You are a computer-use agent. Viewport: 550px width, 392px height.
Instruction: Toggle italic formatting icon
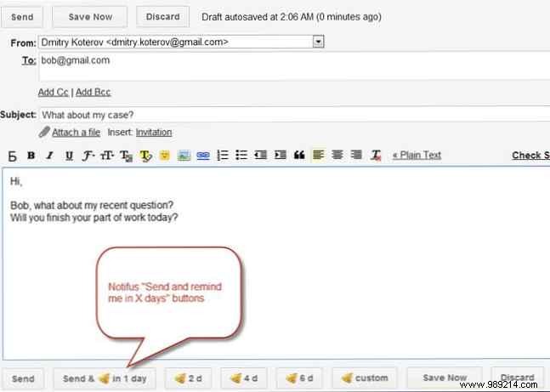click(50, 155)
